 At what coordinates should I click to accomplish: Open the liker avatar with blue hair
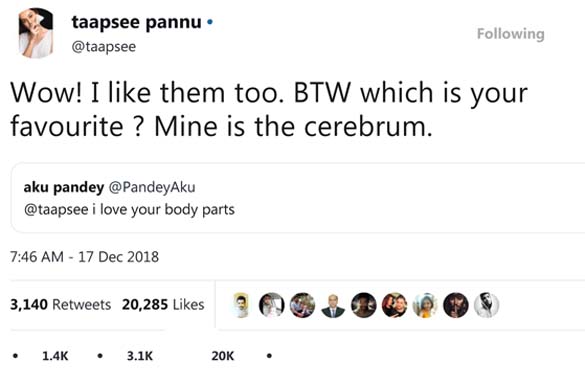(x=425, y=305)
